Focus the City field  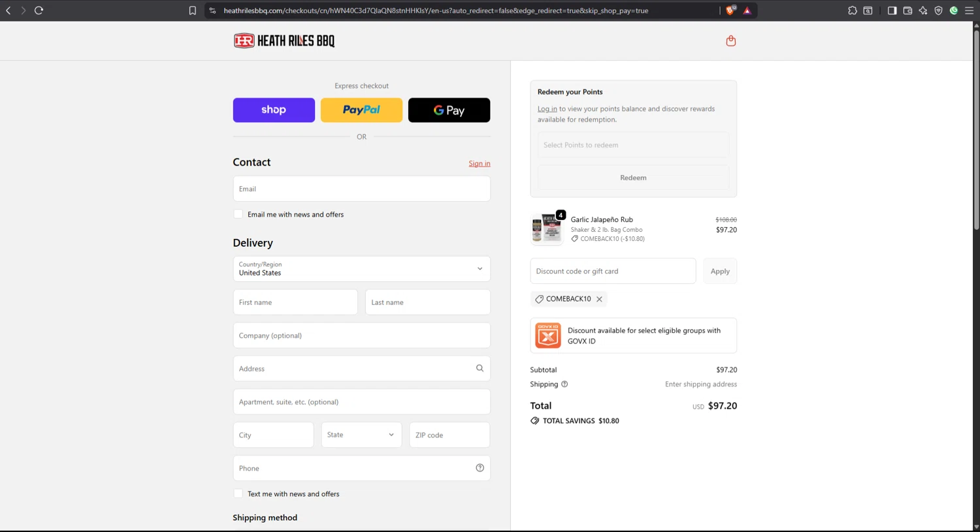coord(273,435)
